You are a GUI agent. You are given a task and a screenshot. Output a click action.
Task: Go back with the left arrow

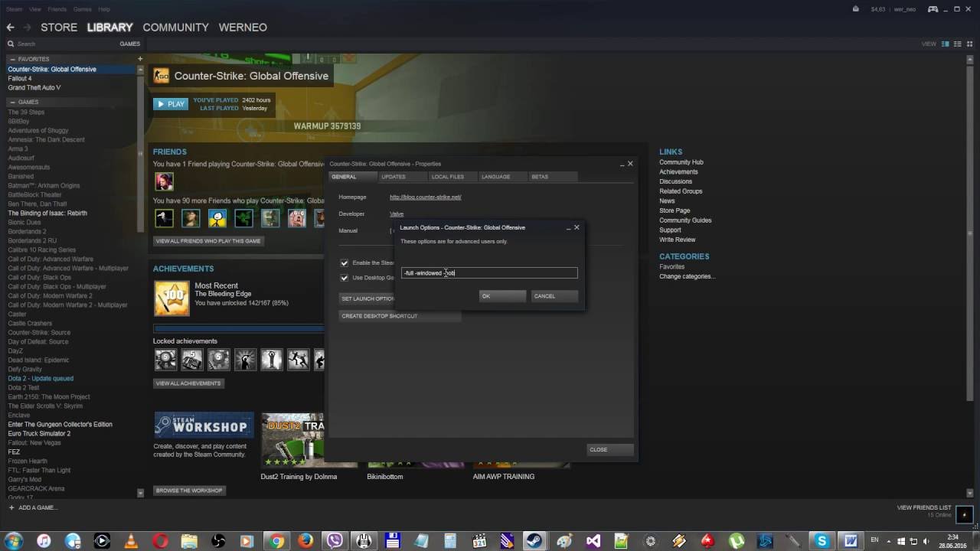[10, 28]
